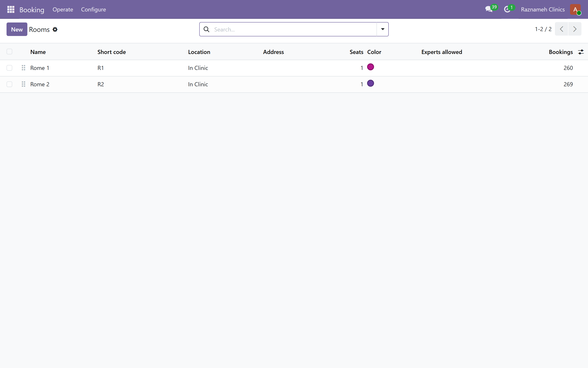Click Rome 2 In Clinic location
588x368 pixels.
click(198, 84)
